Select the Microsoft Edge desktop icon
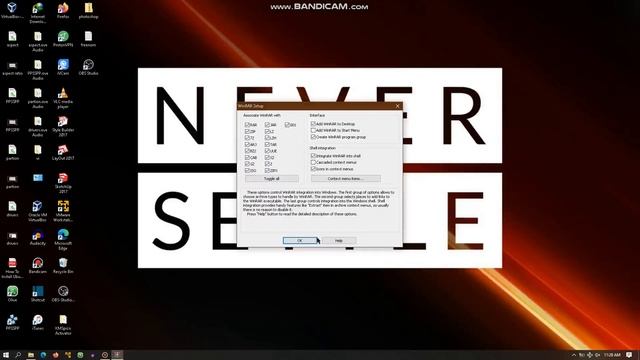This screenshot has width=640, height=360. point(63,239)
